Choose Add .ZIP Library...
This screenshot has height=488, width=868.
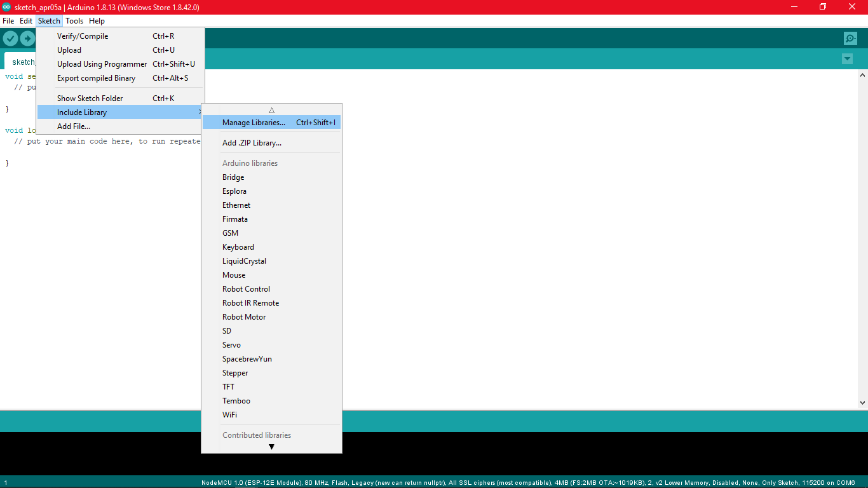click(271, 143)
